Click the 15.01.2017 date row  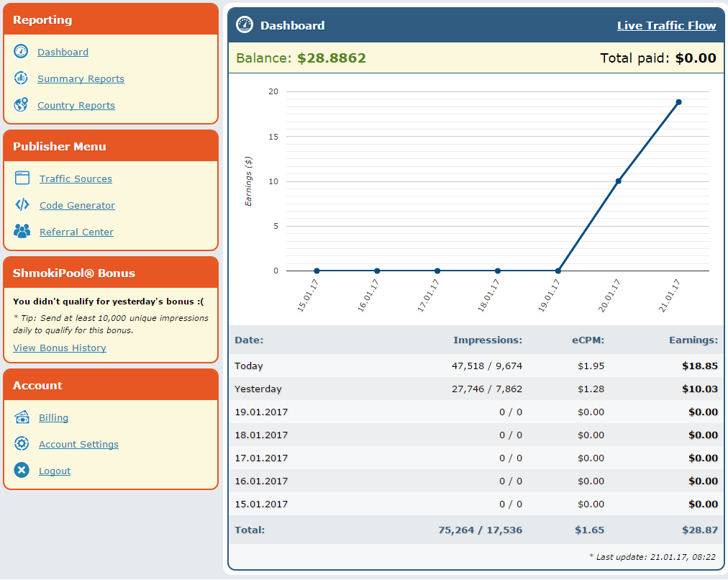tap(476, 504)
